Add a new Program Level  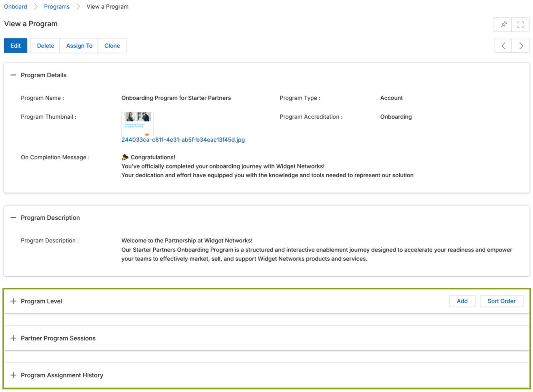pos(462,301)
